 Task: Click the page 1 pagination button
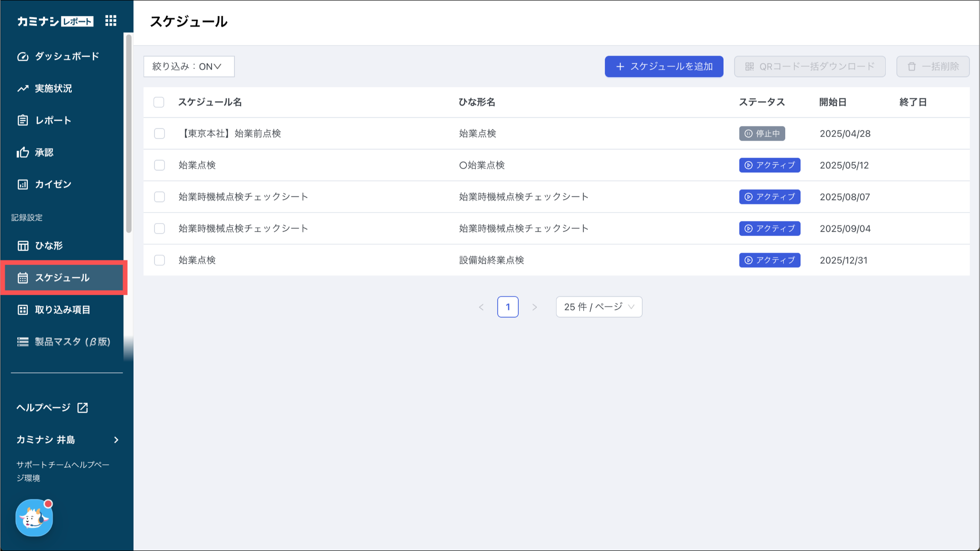508,307
